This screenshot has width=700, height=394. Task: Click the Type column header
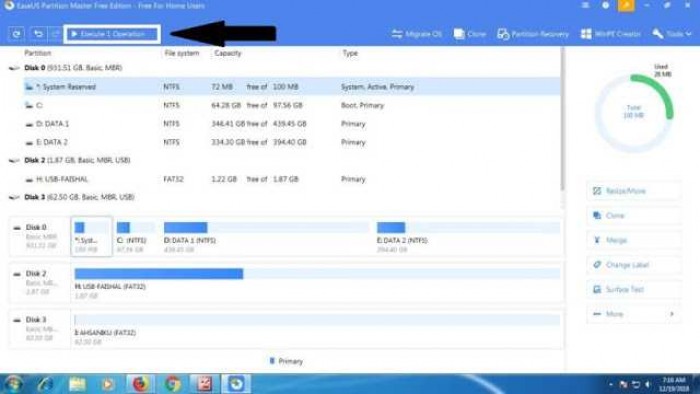point(350,53)
